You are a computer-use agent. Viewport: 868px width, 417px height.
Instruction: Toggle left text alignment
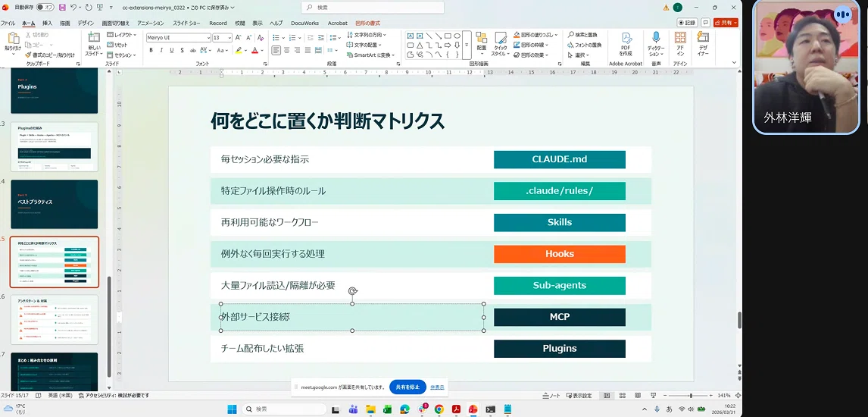click(x=276, y=50)
